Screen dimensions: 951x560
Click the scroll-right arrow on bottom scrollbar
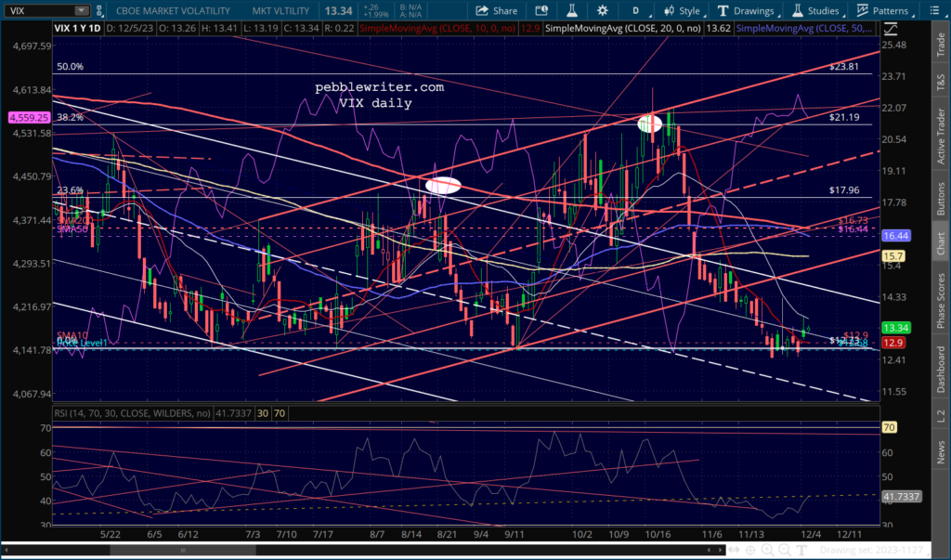(x=720, y=551)
